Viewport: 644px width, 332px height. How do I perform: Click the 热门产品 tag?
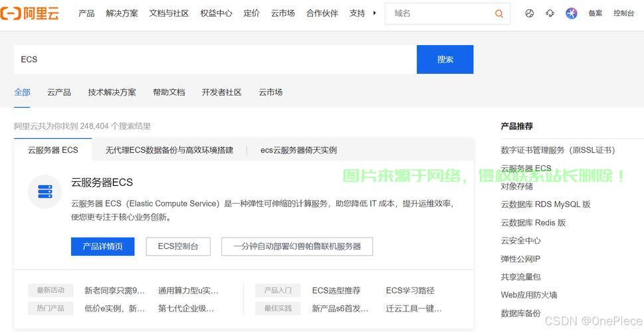point(51,308)
